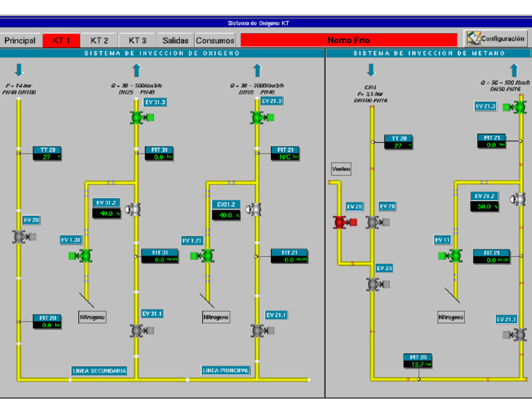
Task: Click the EV 24 tag label
Action: pyautogui.click(x=384, y=268)
